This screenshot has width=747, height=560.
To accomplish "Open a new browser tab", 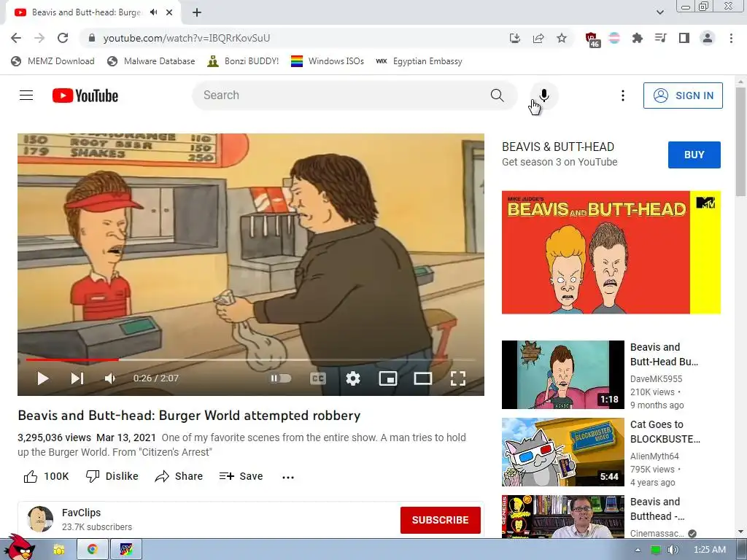I will (197, 12).
